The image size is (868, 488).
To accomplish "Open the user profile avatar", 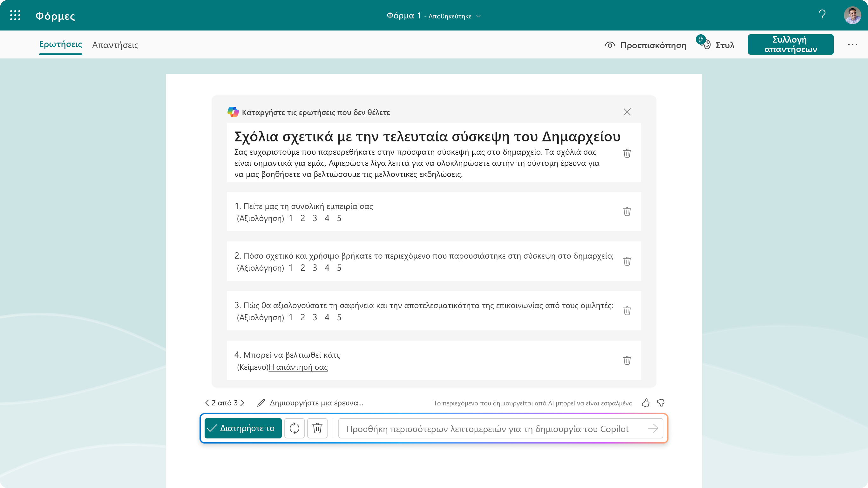I will tap(852, 16).
